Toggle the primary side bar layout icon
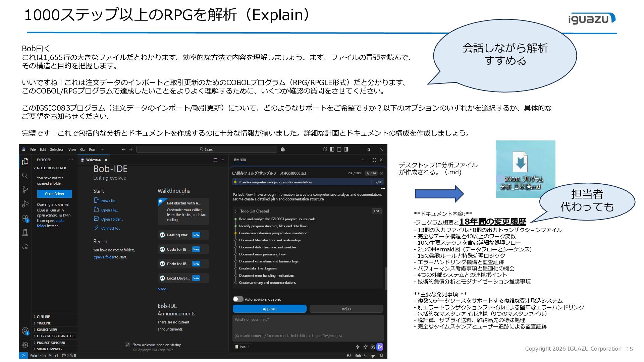644x362 pixels. 332,149
